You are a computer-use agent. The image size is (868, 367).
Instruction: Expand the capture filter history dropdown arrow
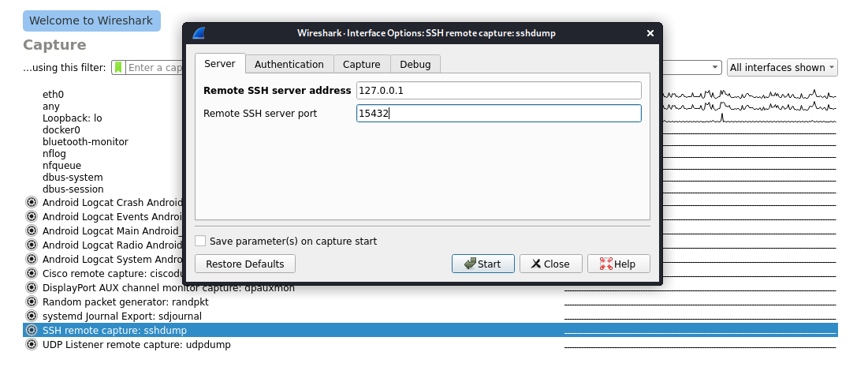(x=715, y=68)
